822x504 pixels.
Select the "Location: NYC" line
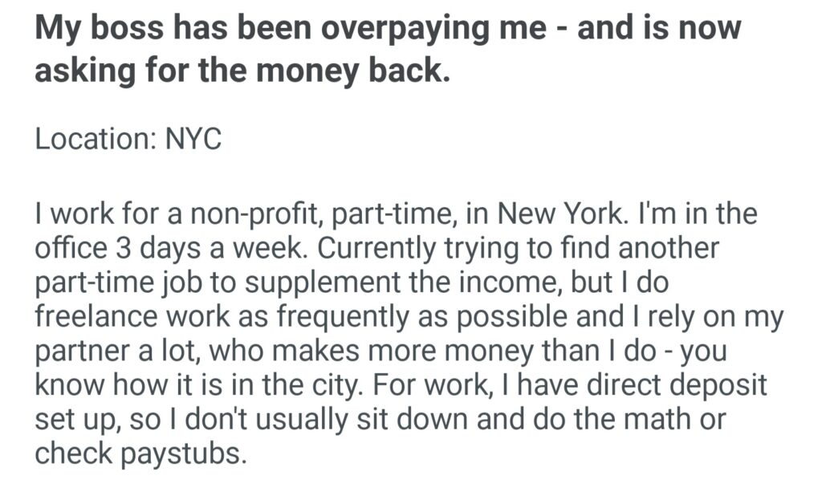128,139
